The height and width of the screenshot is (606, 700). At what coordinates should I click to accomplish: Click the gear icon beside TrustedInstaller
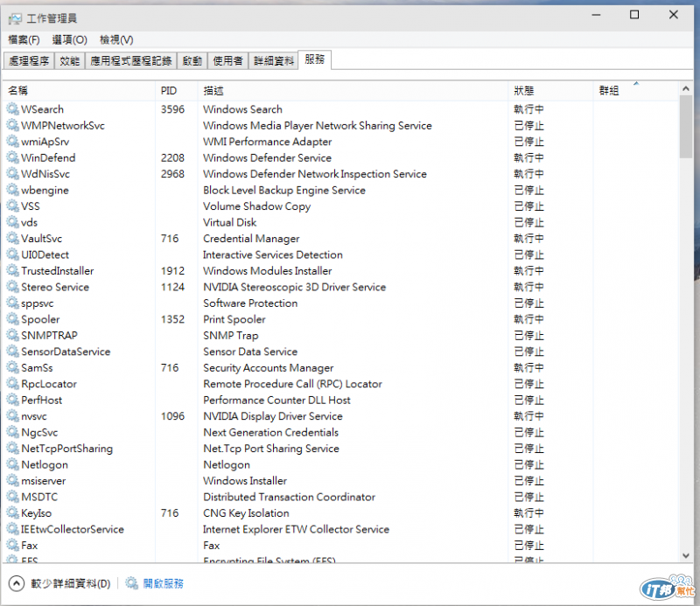pos(12,270)
